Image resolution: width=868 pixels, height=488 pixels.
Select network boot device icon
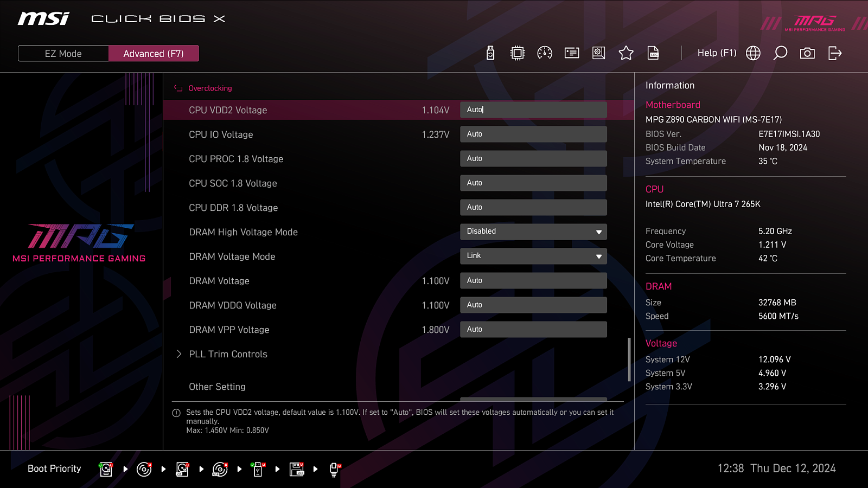335,470
